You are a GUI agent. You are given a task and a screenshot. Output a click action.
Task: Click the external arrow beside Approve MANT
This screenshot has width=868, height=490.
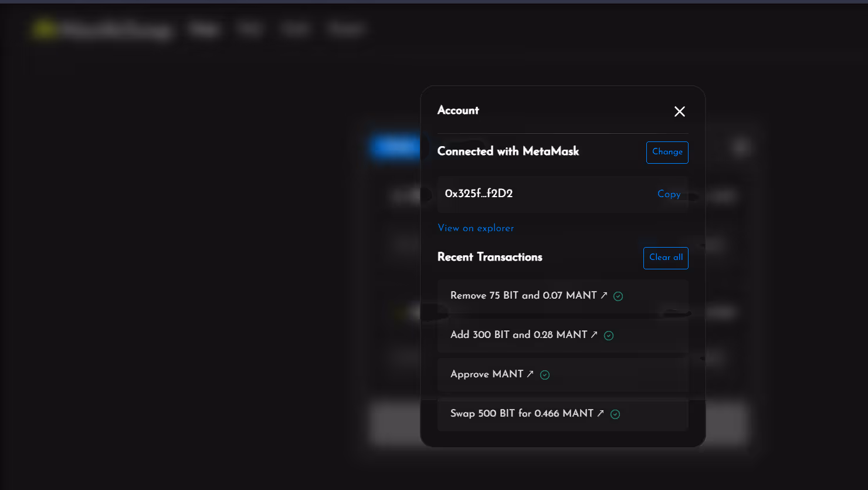pyautogui.click(x=530, y=374)
